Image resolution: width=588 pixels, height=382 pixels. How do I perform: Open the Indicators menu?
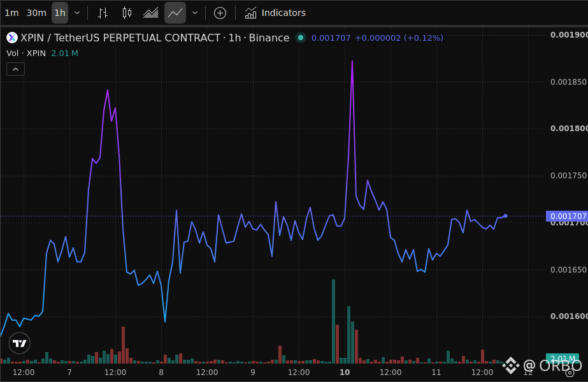tap(275, 13)
